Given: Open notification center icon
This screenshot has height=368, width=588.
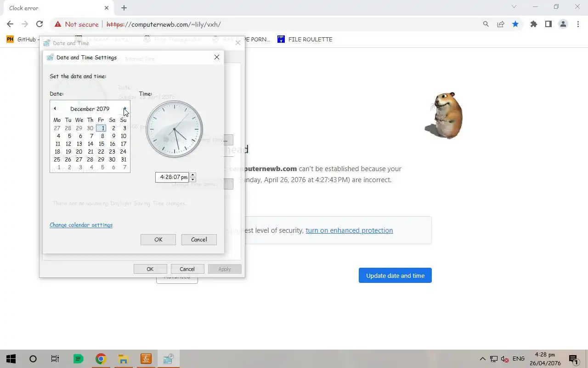Looking at the screenshot, I should (x=574, y=359).
